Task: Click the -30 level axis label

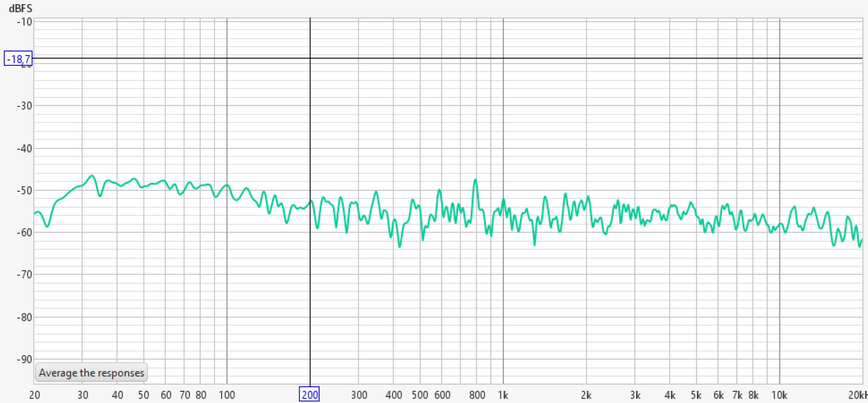Action: tap(24, 106)
